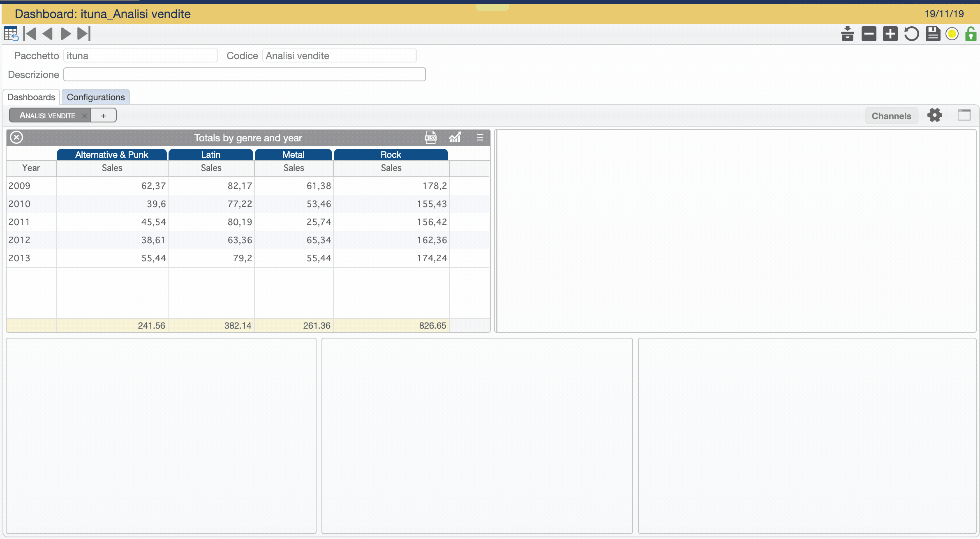The width and height of the screenshot is (980, 539).
Task: Go to first record
Action: [x=30, y=34]
